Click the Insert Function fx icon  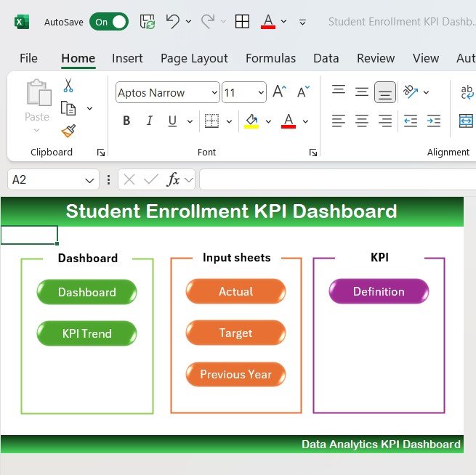click(174, 179)
